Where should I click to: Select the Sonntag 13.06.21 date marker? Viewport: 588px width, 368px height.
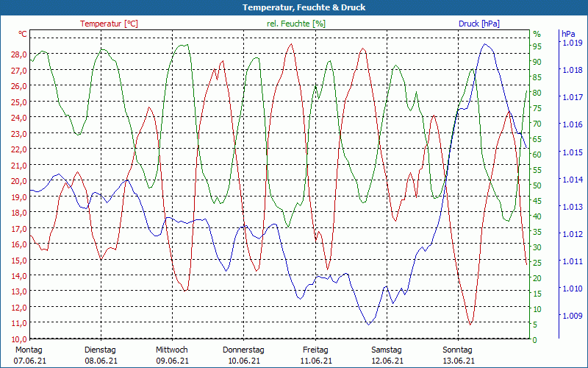pyautogui.click(x=458, y=355)
